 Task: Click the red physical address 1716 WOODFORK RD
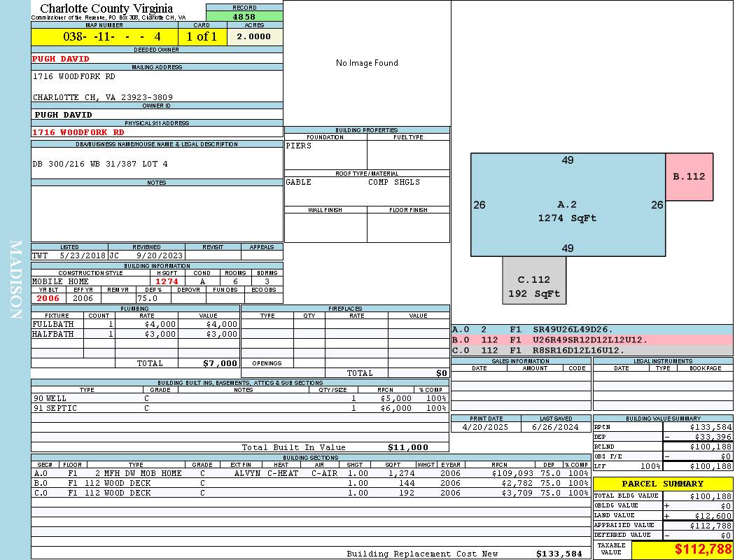pyautogui.click(x=78, y=132)
